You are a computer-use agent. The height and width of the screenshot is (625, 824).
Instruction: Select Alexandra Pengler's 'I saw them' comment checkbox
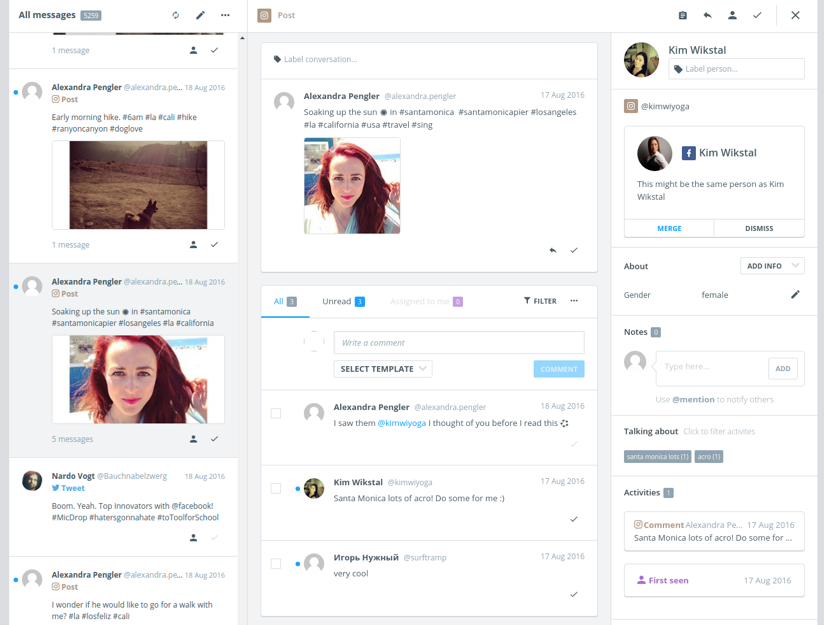(x=275, y=413)
